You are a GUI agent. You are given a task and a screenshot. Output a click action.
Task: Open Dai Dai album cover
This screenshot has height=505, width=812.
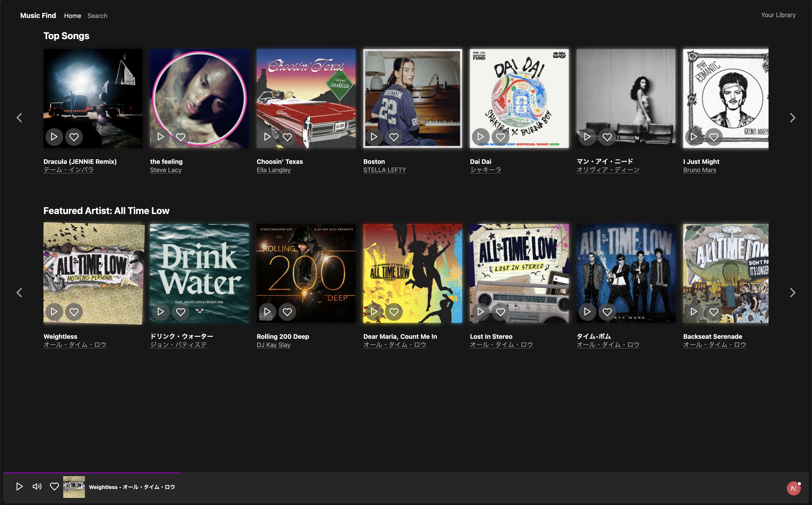pos(519,99)
